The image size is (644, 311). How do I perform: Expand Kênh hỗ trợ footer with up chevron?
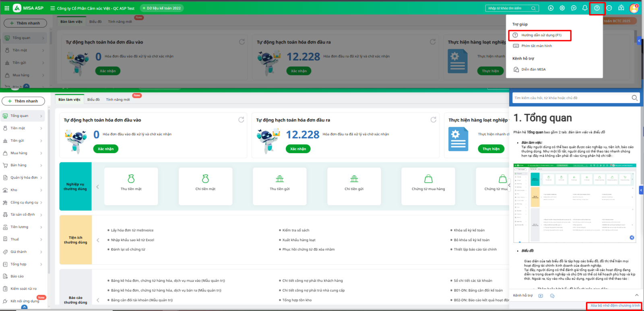tap(636, 295)
